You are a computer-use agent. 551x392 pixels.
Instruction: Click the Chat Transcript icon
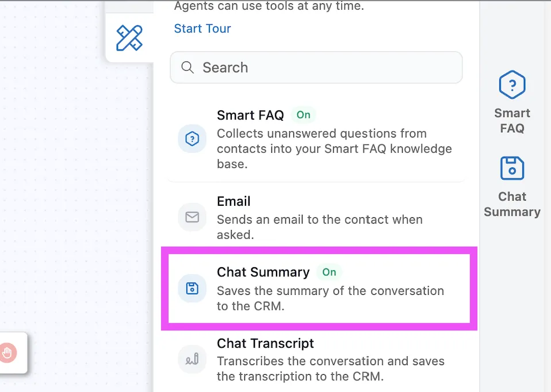192,359
